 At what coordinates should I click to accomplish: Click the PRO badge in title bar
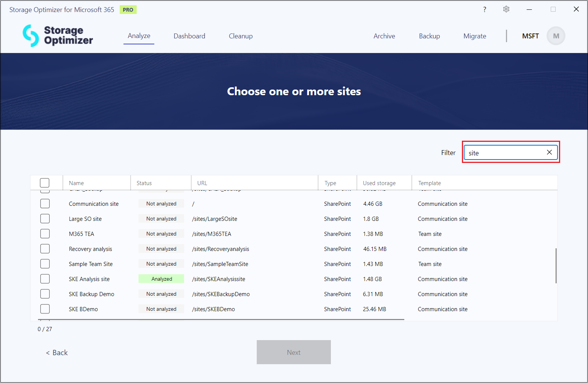[128, 10]
